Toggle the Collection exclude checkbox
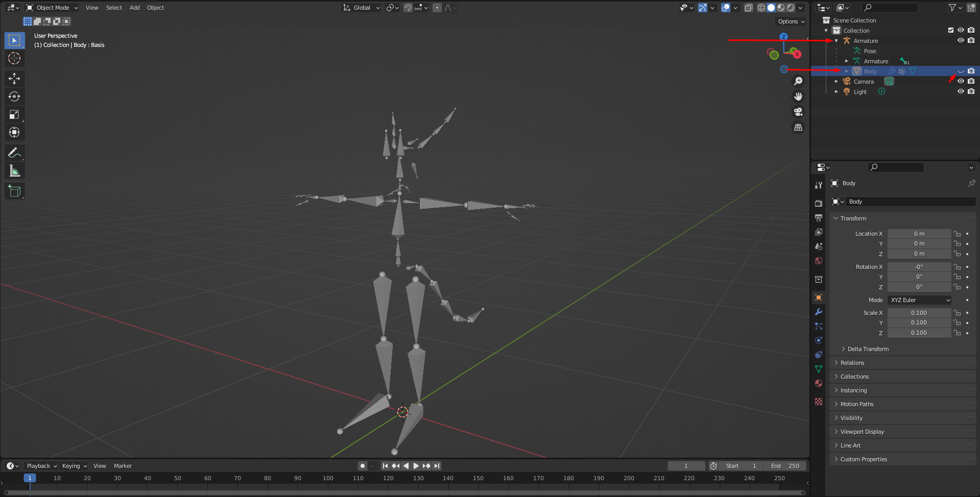The height and width of the screenshot is (497, 980). coord(951,31)
